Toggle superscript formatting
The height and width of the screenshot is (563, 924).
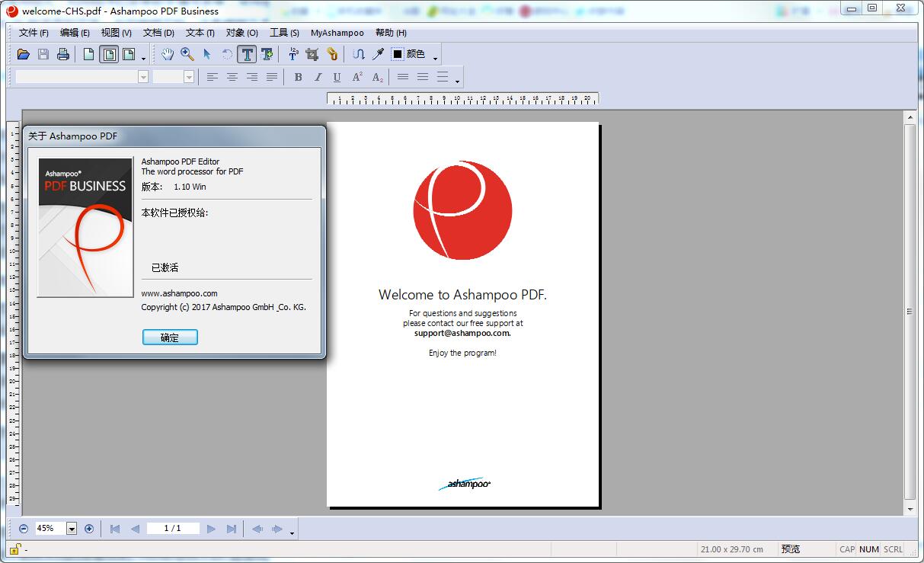[x=357, y=77]
